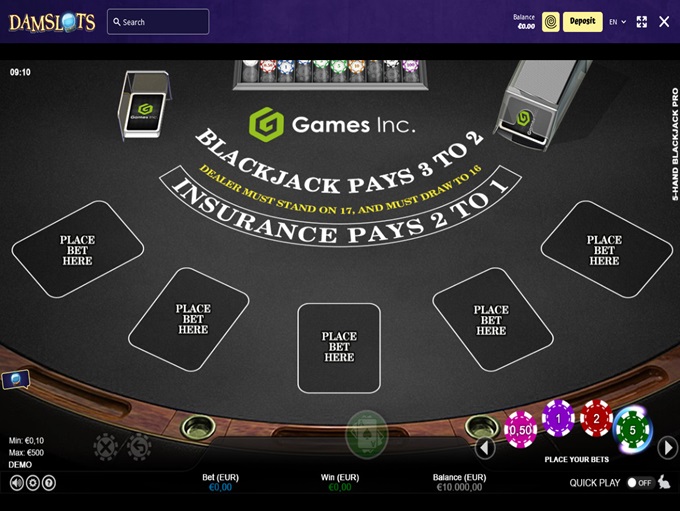680x511 pixels.
Task: Click the fullscreen expand icon
Action: click(x=641, y=22)
